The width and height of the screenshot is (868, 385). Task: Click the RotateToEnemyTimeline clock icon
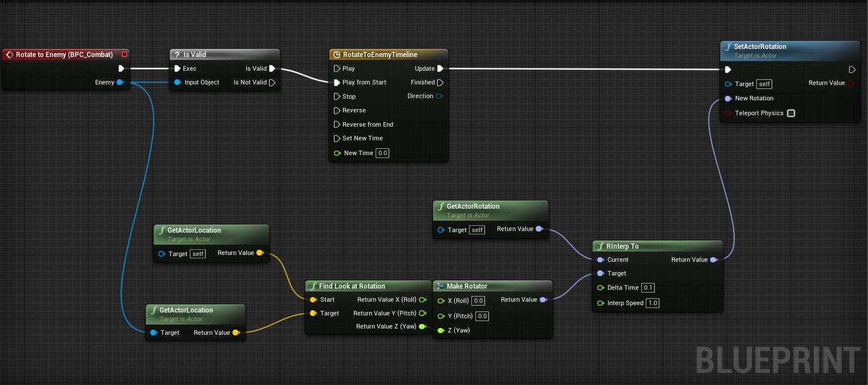coord(336,55)
